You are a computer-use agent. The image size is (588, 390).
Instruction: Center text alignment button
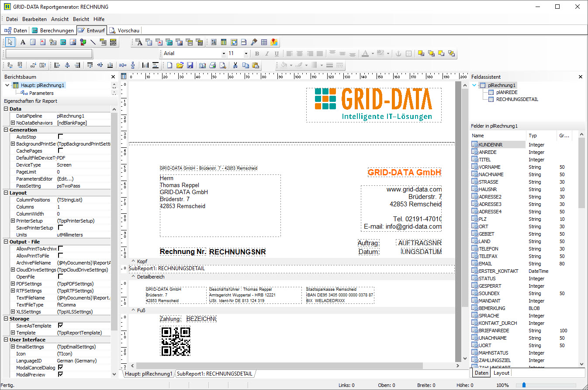[x=300, y=53]
